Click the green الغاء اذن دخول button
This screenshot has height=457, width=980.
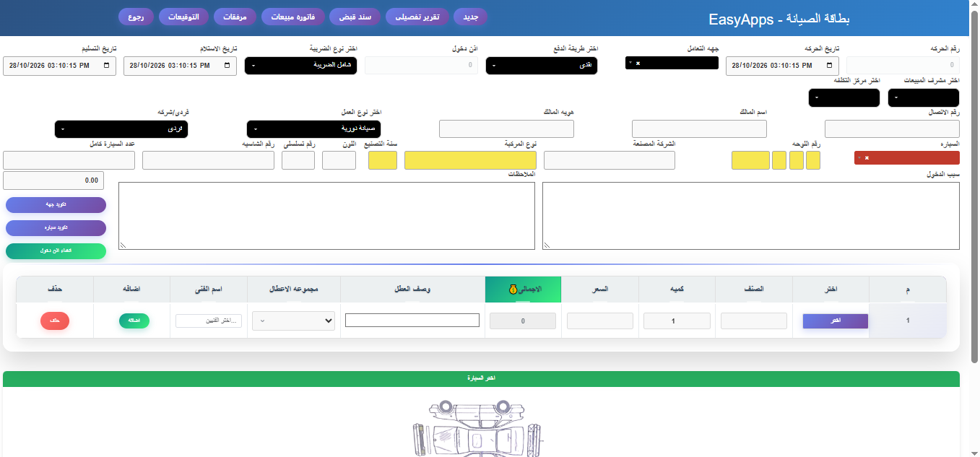pyautogui.click(x=56, y=251)
